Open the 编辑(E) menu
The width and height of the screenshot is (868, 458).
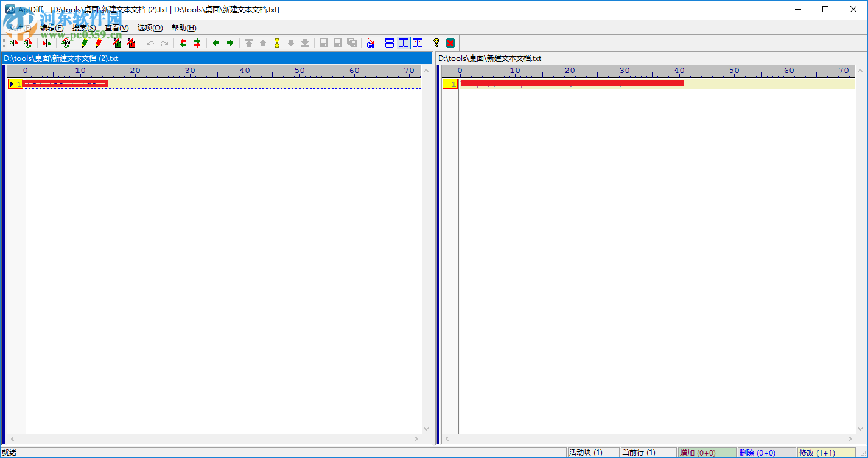[52, 28]
